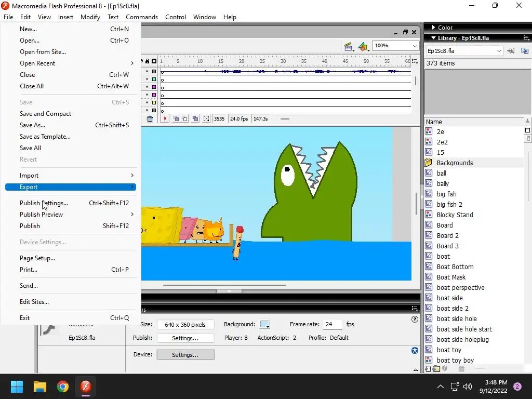Click frame 30 on the timeline ruler

(283, 61)
